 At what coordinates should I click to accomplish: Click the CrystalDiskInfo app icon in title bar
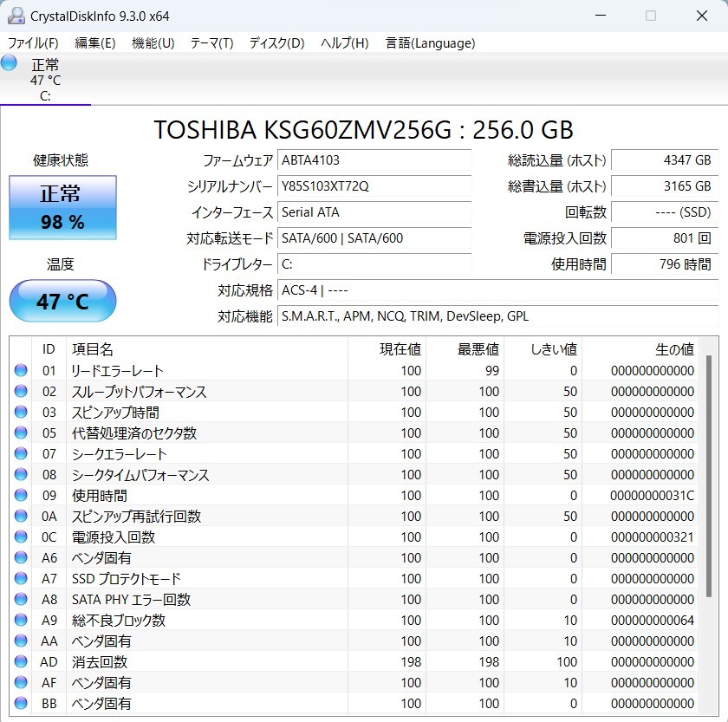(x=16, y=16)
